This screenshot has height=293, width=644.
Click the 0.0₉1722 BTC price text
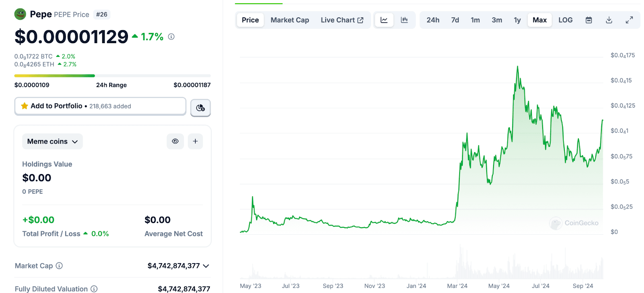[x=33, y=56]
